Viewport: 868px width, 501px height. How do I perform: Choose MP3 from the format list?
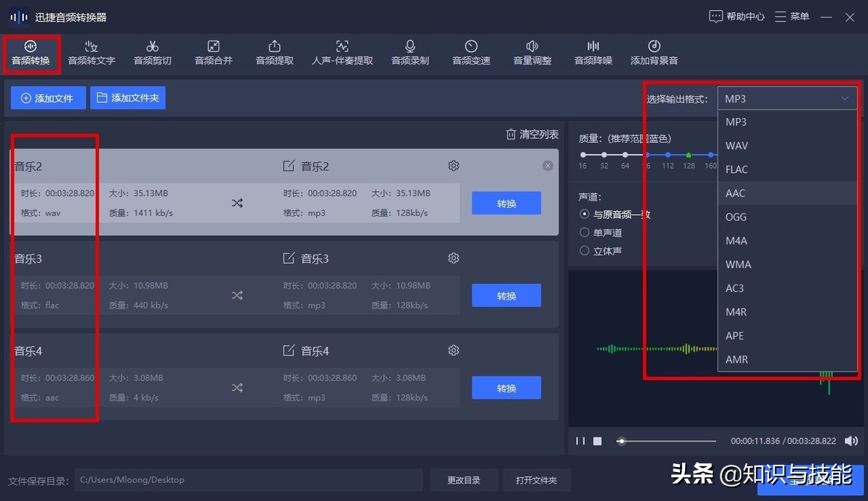click(x=787, y=122)
